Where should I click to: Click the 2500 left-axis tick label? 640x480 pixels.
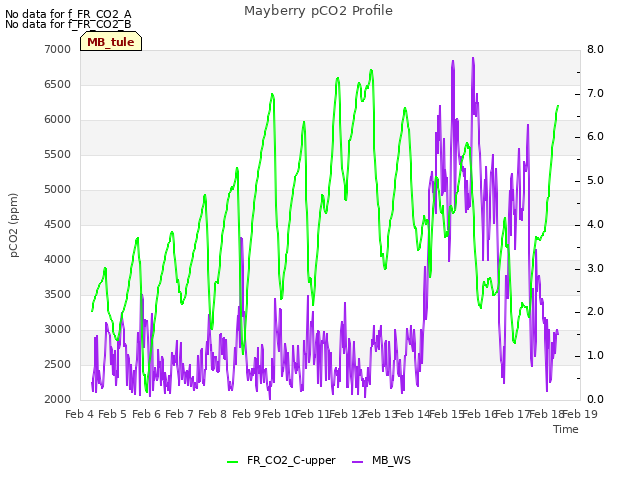58,365
